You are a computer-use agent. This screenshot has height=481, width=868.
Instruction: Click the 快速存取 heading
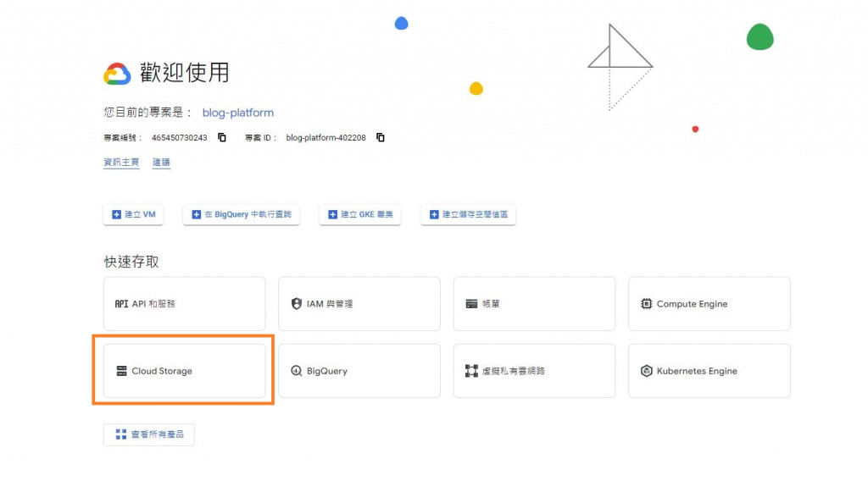(131, 262)
